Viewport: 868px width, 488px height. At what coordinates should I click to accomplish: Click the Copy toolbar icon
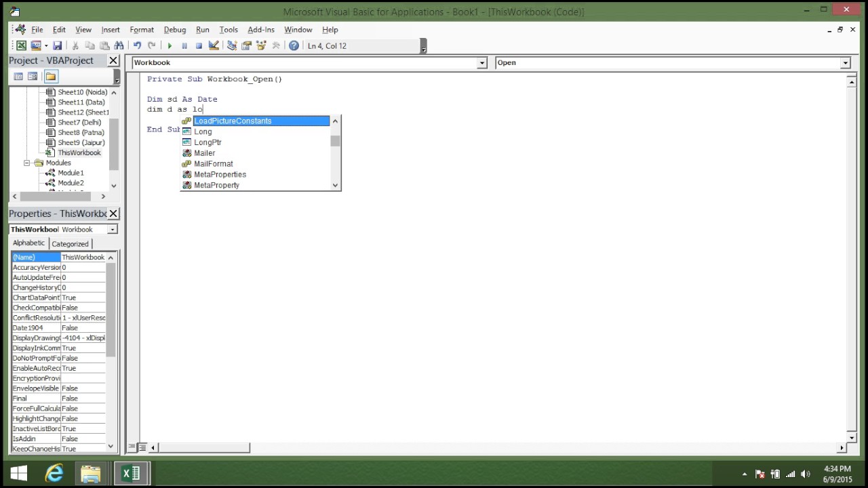[x=90, y=45]
